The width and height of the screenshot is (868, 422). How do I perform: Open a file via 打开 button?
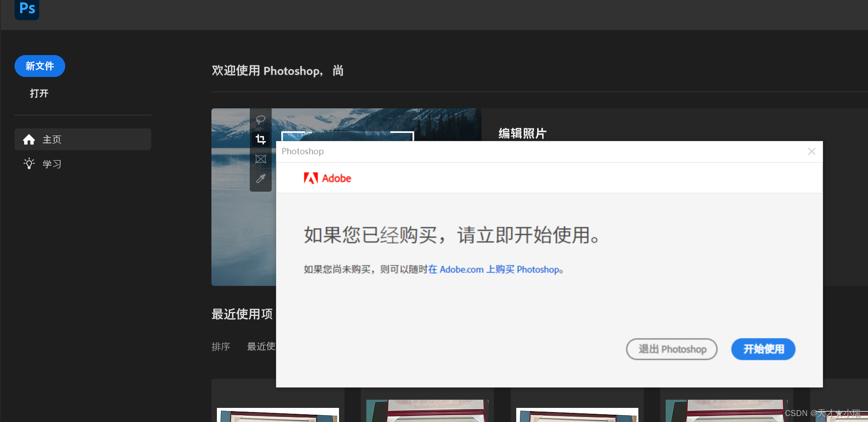click(x=39, y=93)
